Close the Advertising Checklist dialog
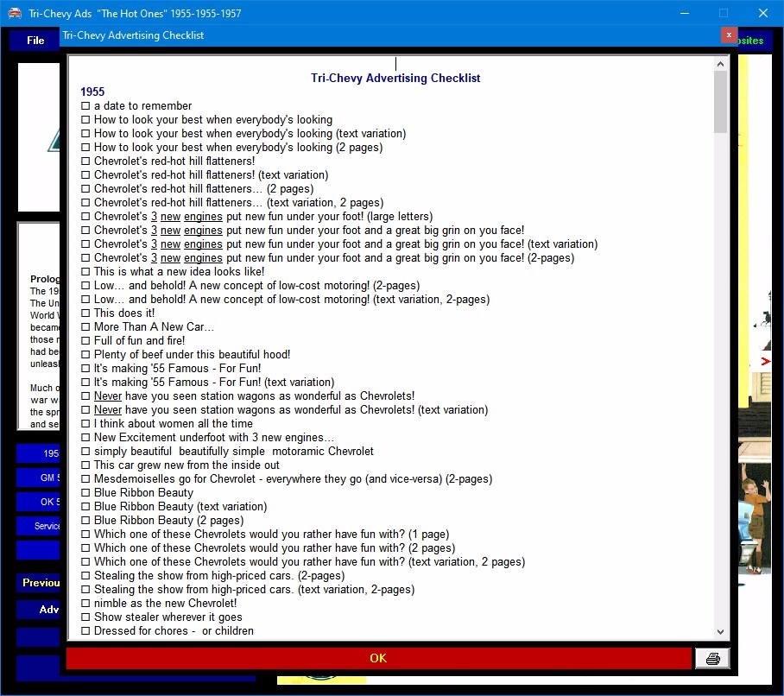Viewport: 784px width, 696px height. pyautogui.click(x=729, y=35)
